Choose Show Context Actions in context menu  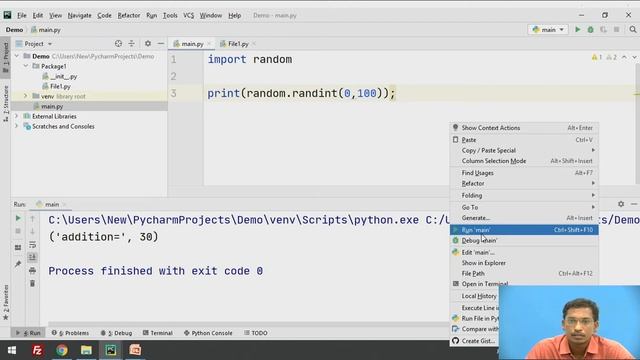pyautogui.click(x=524, y=128)
